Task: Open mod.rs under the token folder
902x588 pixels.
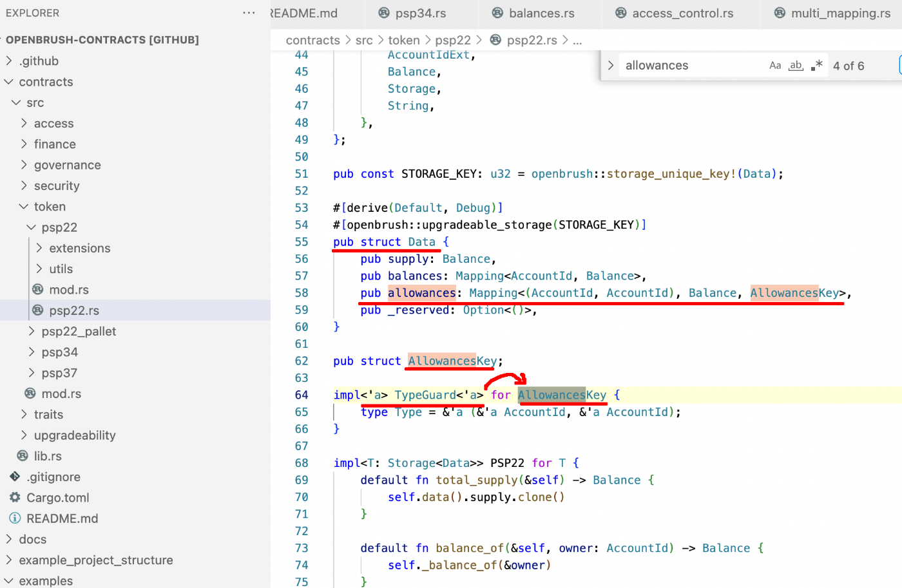Action: pos(61,394)
